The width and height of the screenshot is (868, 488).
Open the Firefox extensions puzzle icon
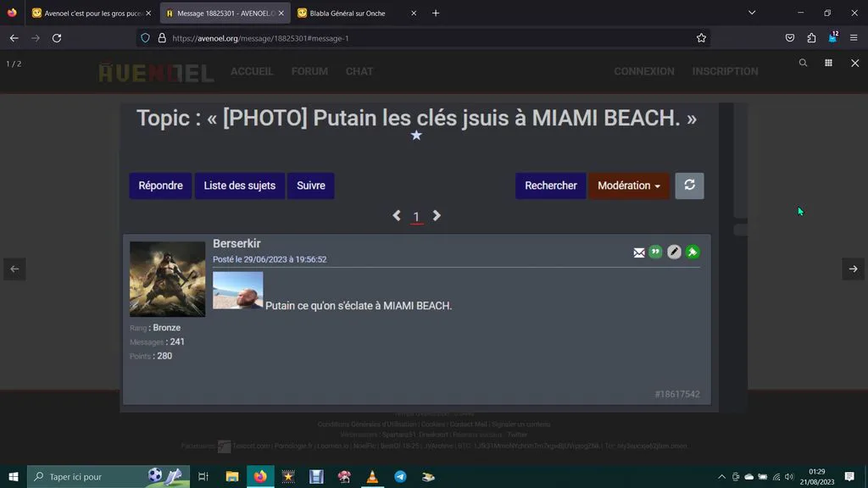[x=811, y=38]
